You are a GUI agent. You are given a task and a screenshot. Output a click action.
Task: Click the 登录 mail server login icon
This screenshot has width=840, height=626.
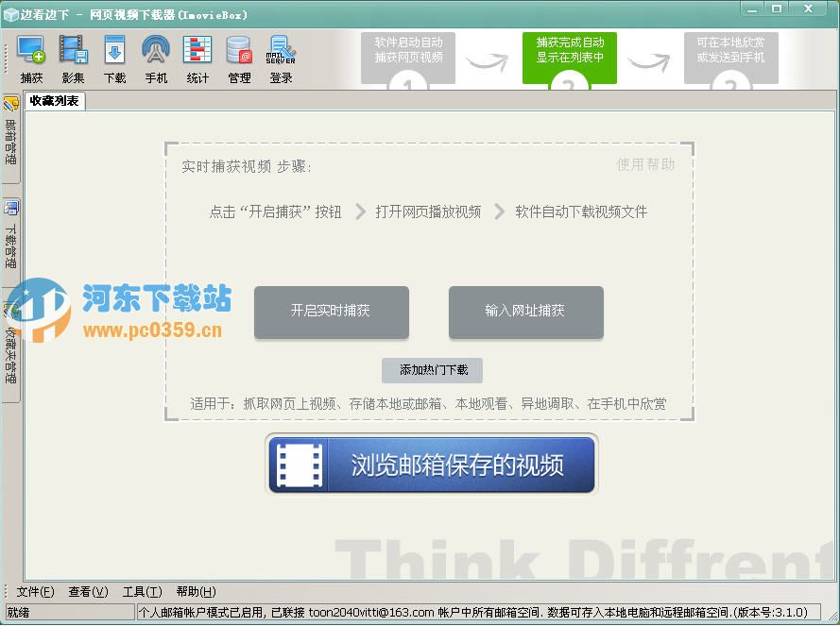(x=281, y=57)
